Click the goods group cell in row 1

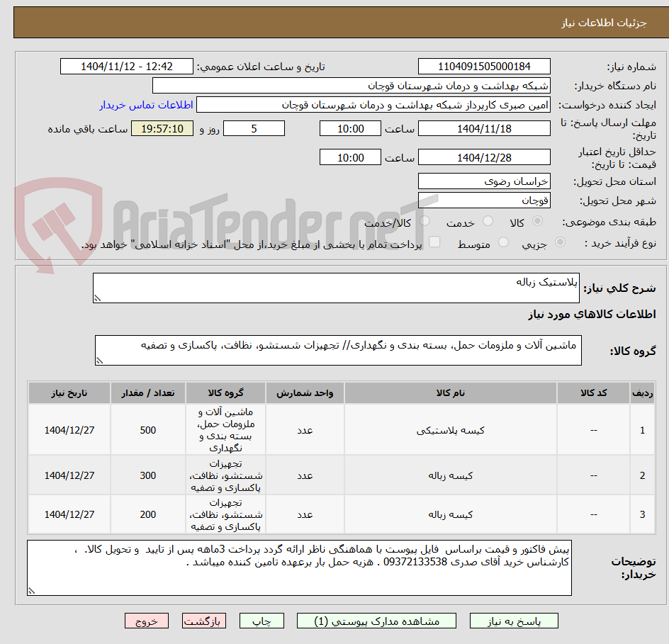[225, 430]
